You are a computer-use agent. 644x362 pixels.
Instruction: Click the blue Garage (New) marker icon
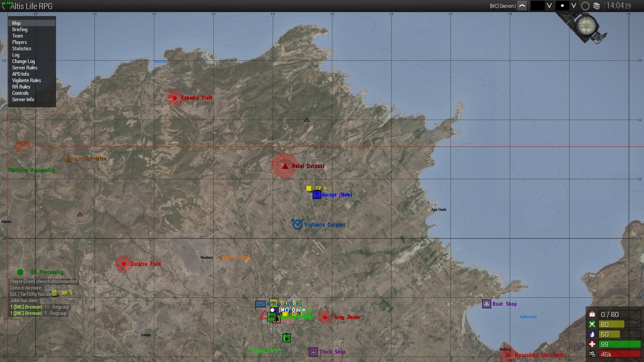pos(317,195)
